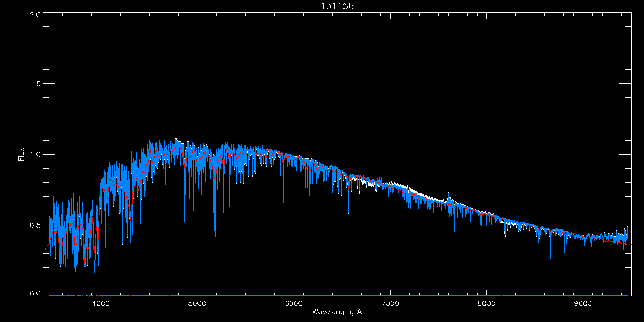The width and height of the screenshot is (644, 322).
Task: Click the 2.0 y-axis tick label
Action: [35, 14]
